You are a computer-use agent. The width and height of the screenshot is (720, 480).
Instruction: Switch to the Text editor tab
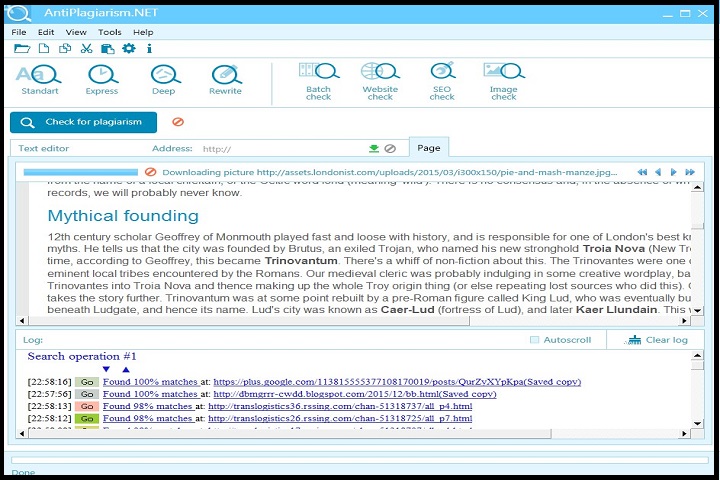44,148
